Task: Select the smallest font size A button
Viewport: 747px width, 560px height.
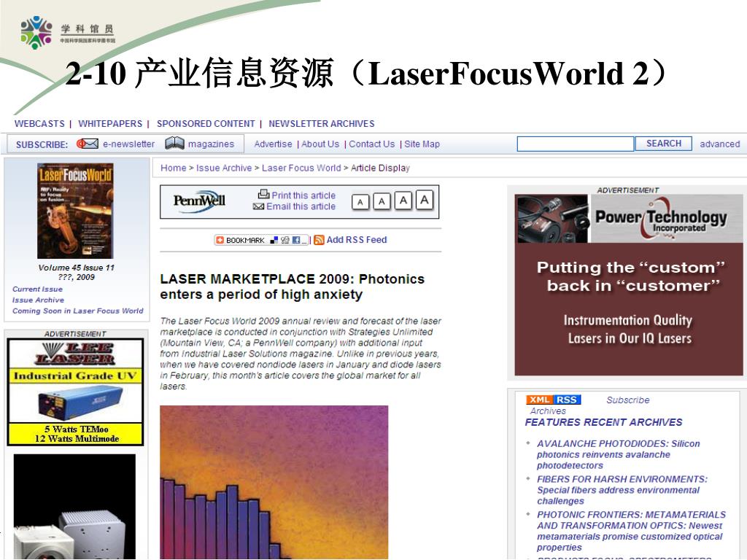Action: click(x=360, y=202)
